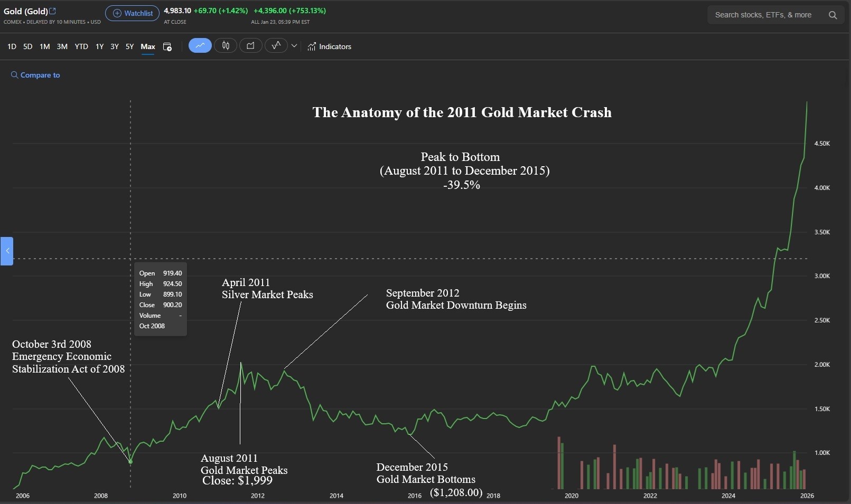Viewport: 851px width, 504px height.
Task: Switch to candlestick chart type
Action: 226,46
